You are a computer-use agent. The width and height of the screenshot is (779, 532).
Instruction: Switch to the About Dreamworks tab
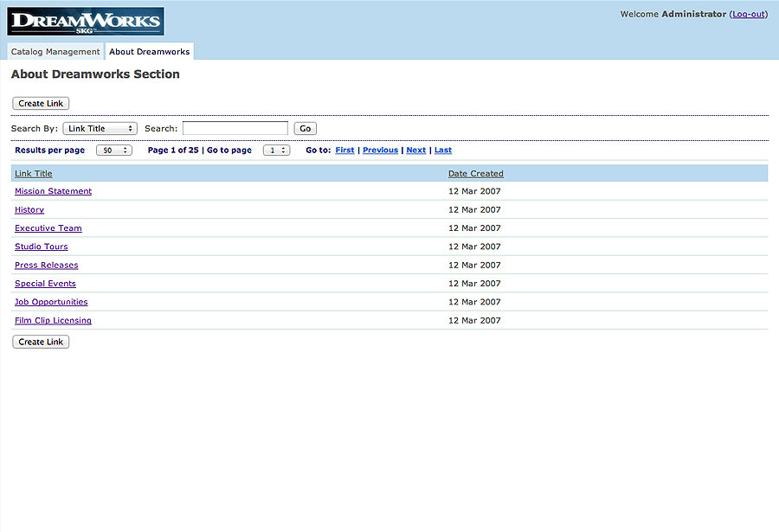[150, 52]
